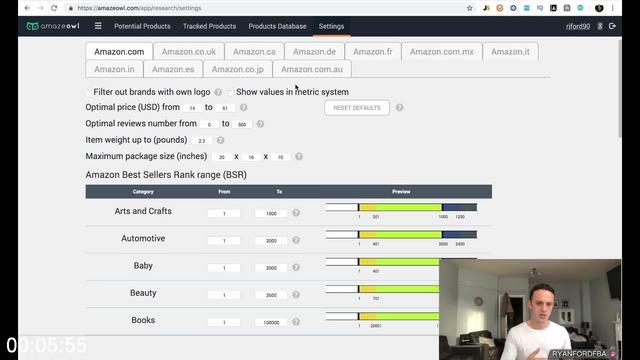The image size is (640, 360).
Task: Select the Settings menu item
Action: coord(331,26)
